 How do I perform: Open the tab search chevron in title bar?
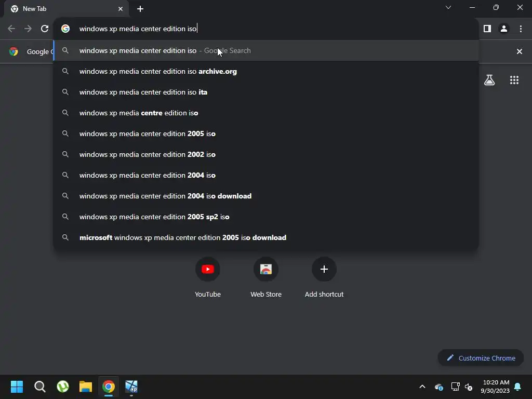point(448,7)
